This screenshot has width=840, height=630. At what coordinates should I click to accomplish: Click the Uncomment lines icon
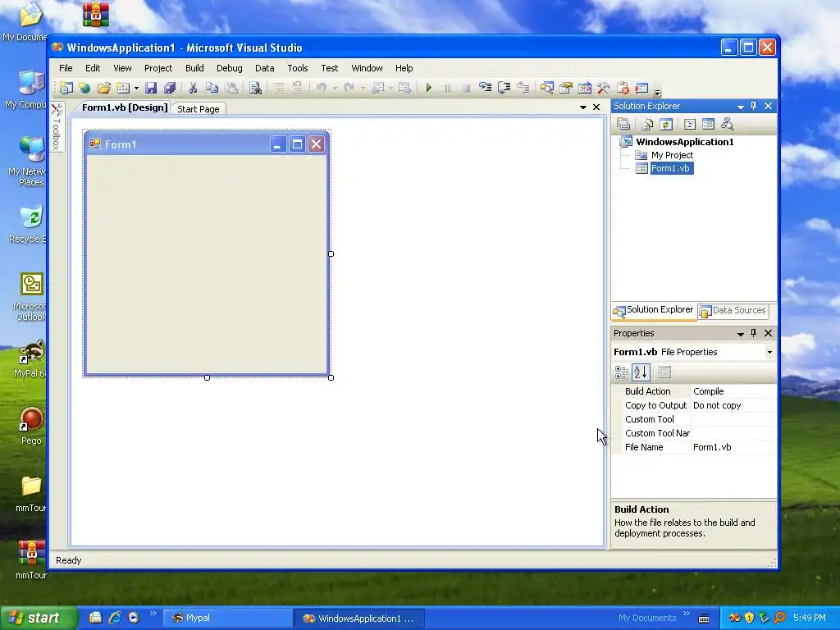(297, 88)
